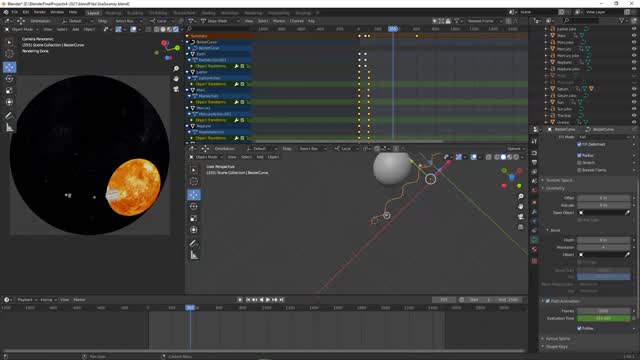Open the Edit menu

coord(26,12)
